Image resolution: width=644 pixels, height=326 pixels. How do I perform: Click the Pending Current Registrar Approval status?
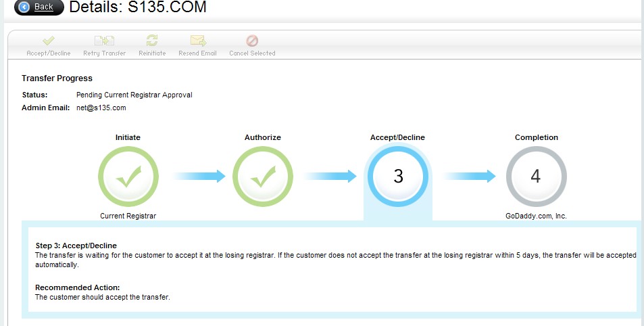coord(134,95)
